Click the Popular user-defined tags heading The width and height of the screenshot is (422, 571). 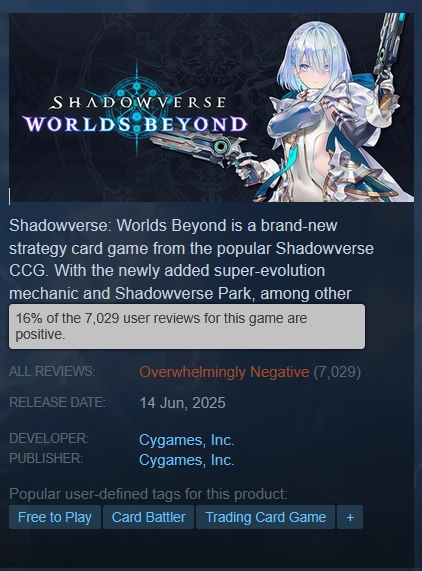click(148, 494)
